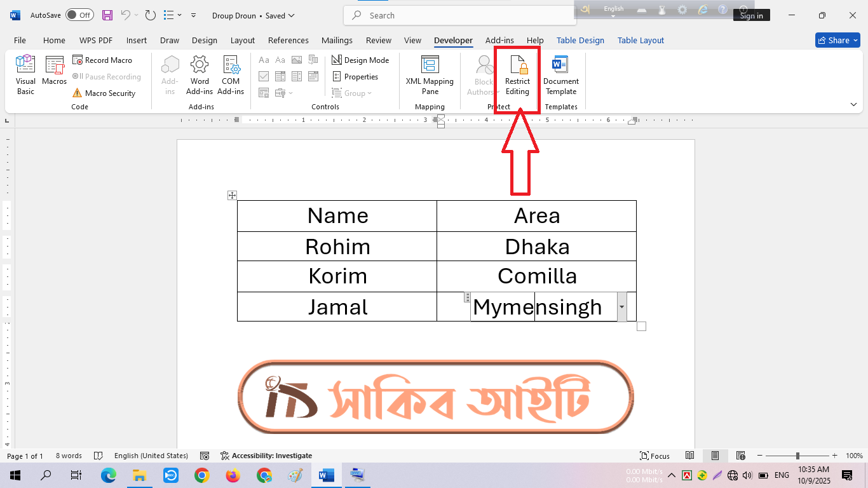The image size is (868, 488).
Task: Click the Save icon in title bar
Action: (107, 15)
